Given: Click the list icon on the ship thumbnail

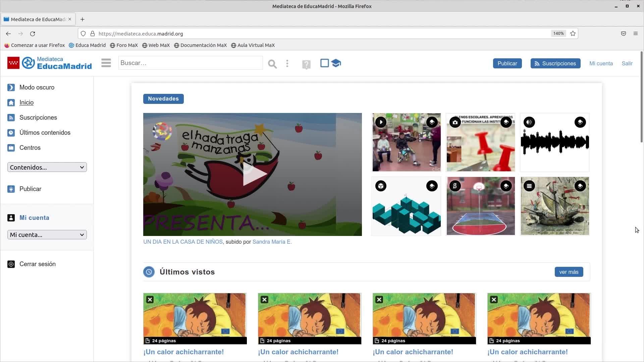Looking at the screenshot, I should (x=529, y=186).
